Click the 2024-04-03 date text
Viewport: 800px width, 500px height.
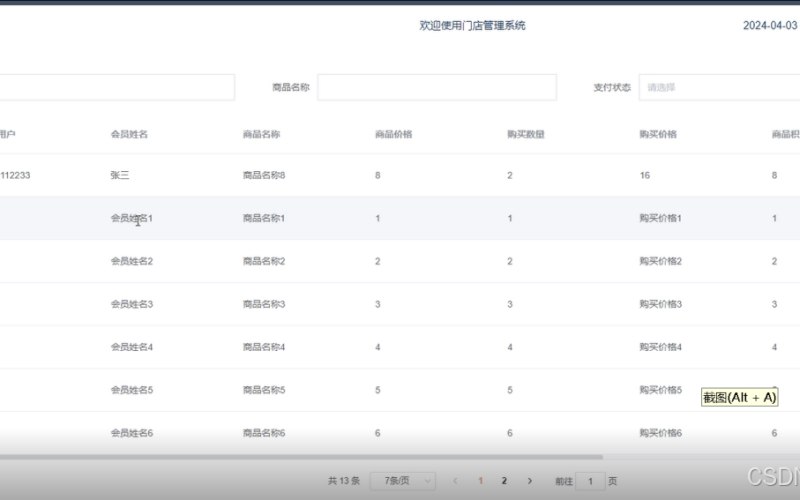770,26
